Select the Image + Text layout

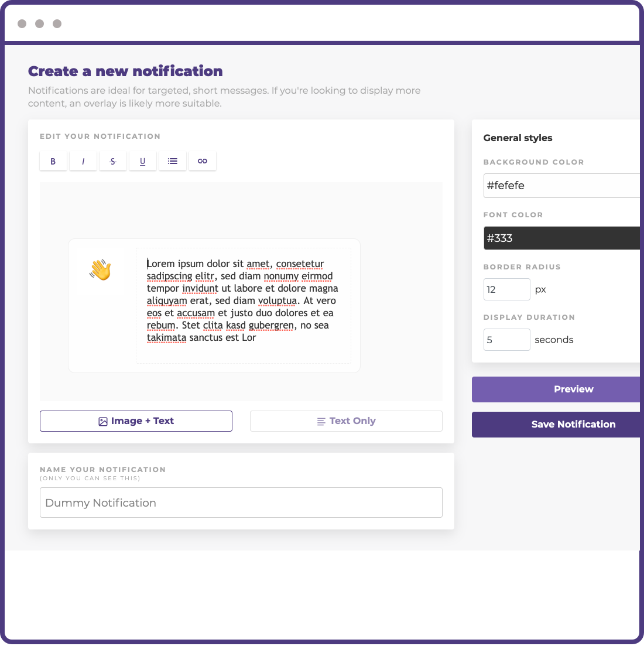pyautogui.click(x=136, y=421)
